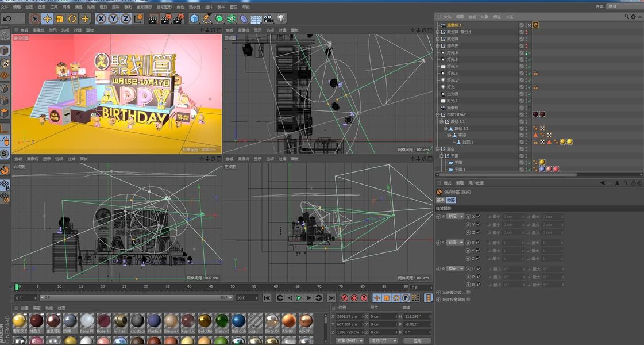644x345 pixels.
Task: Click the green Array modeling icon
Action: [232, 18]
